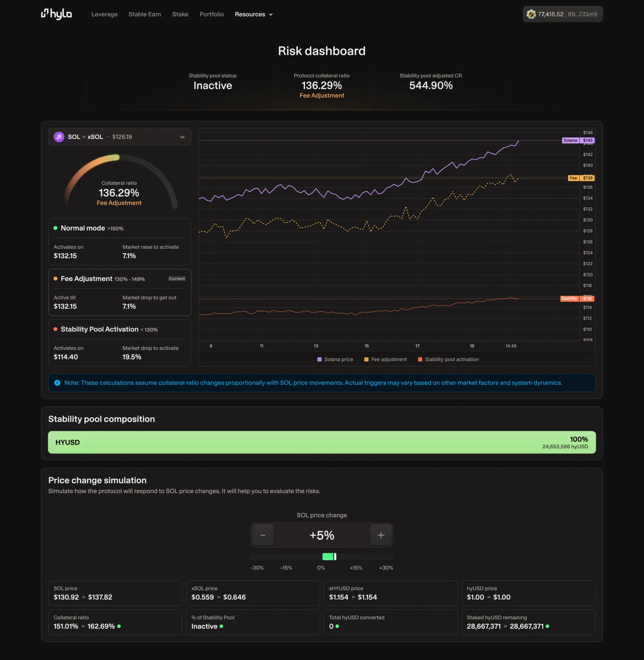The width and height of the screenshot is (644, 660).
Task: Click the -15% slider label
Action: pyautogui.click(x=286, y=568)
